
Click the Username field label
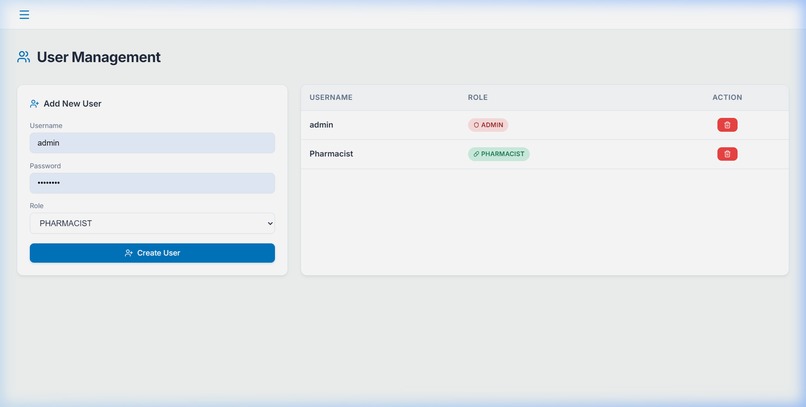46,125
